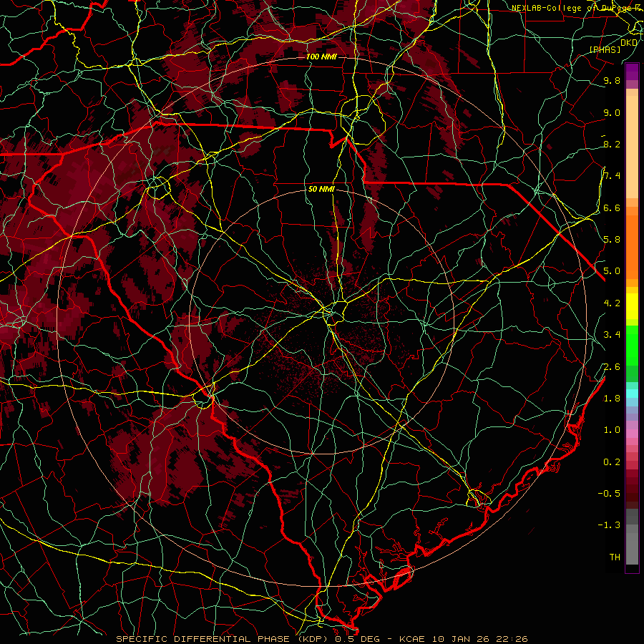
Task: Select the 5.0 legend value
Action: click(x=612, y=271)
